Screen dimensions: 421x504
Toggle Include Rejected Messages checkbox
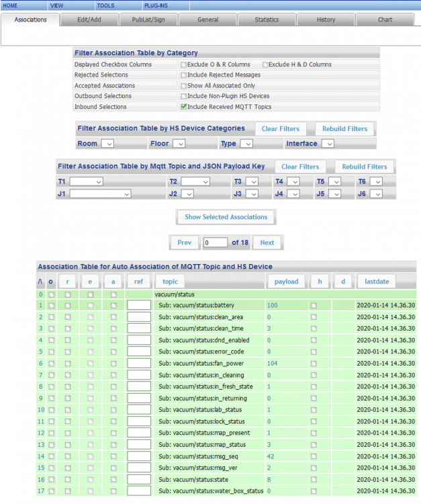pos(183,75)
